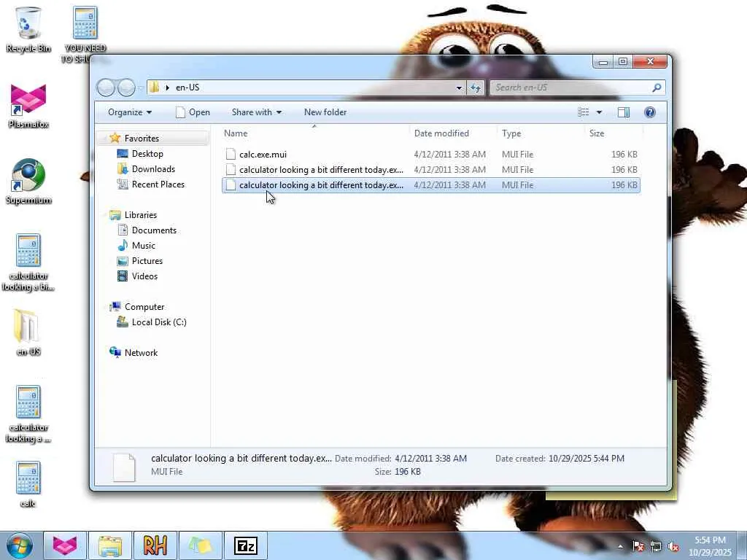747x560 pixels.
Task: Click the Show desktop button
Action: coord(742,545)
